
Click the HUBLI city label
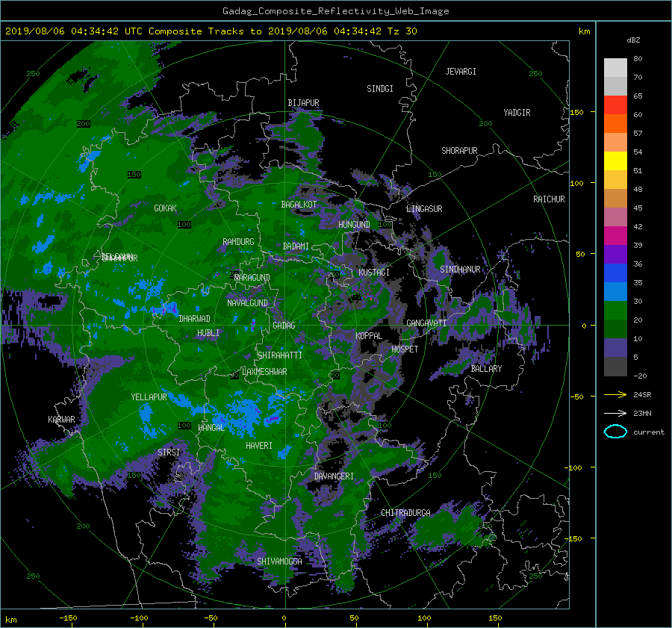click(208, 333)
